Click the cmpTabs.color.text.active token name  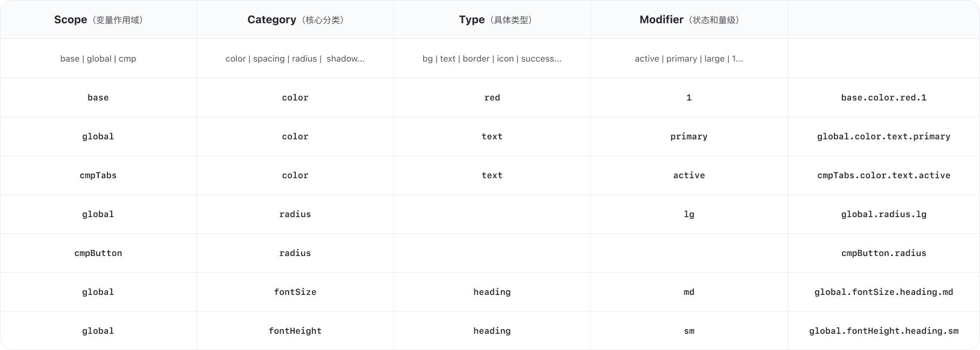click(x=883, y=176)
